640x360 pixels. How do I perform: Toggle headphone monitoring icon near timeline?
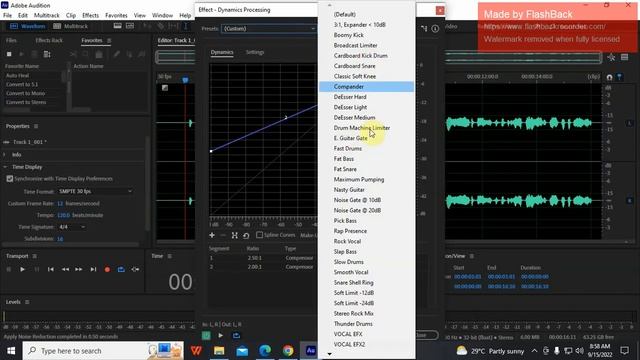(x=609, y=77)
